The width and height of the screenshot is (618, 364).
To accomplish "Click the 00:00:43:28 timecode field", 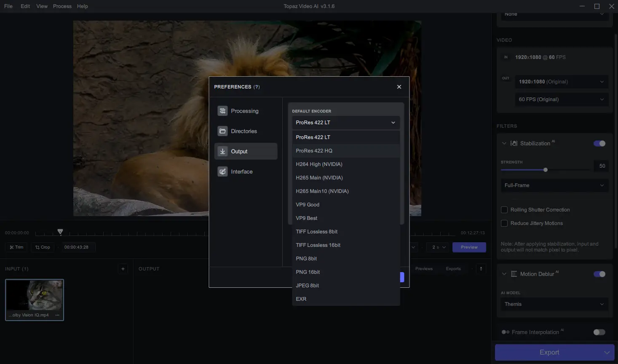I will pos(78,247).
